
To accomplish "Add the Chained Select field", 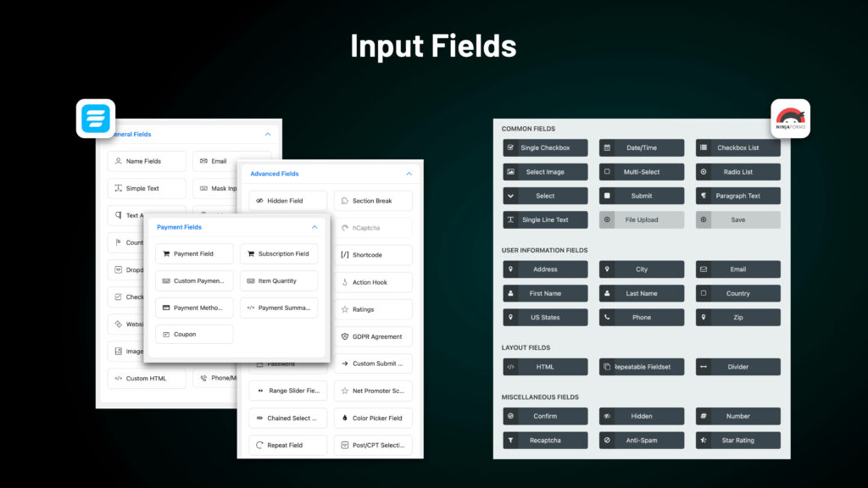I will [288, 419].
